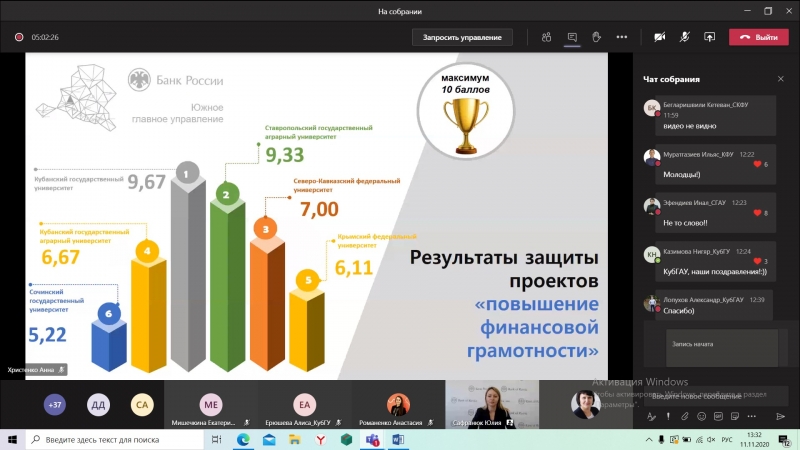Open the Windows Start menu
The height and width of the screenshot is (450, 800).
click(x=12, y=439)
